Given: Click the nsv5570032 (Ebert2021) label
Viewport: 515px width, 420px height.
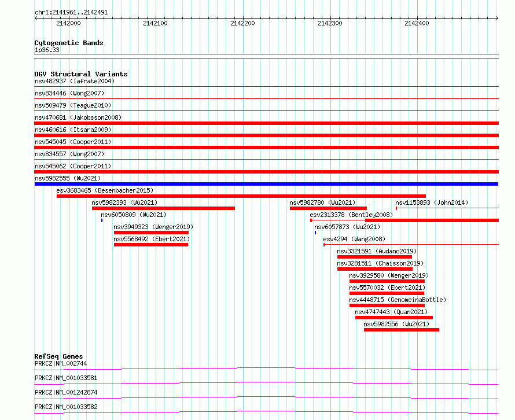Looking at the screenshot, I should tap(387, 288).
